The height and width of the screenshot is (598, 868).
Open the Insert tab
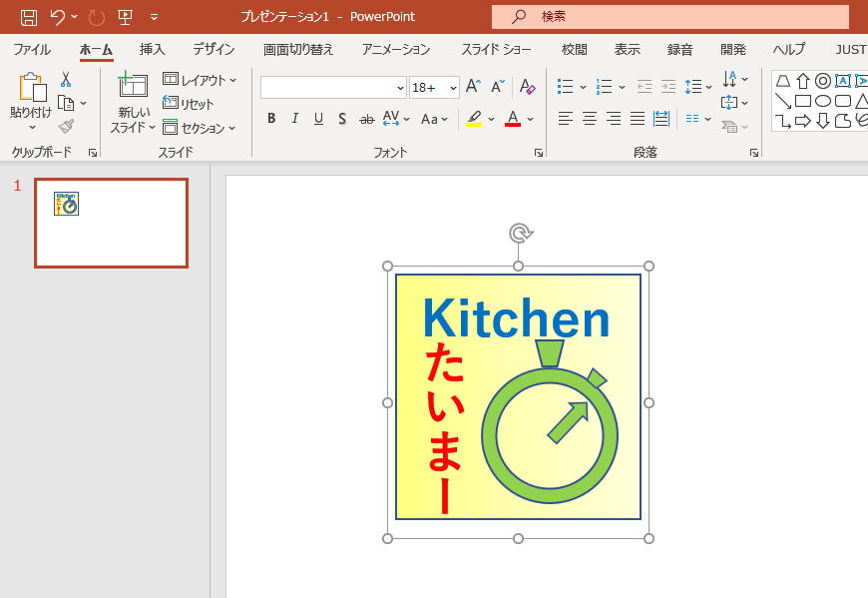tap(153, 49)
